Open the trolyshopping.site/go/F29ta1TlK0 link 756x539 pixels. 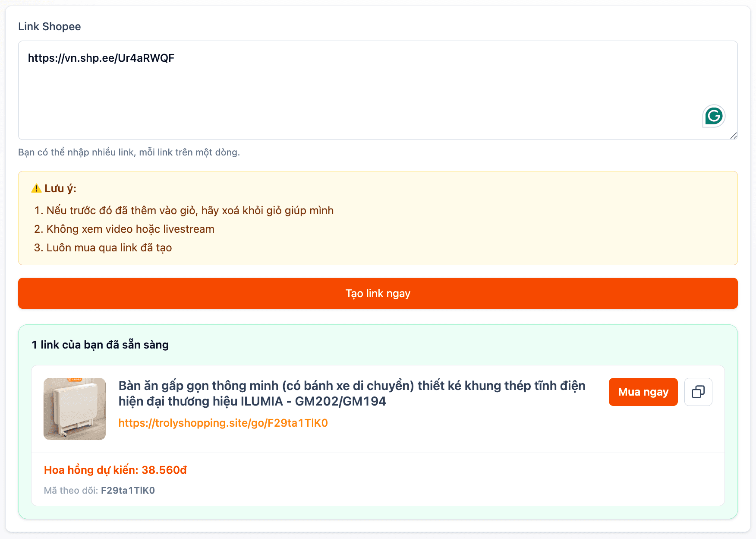[x=223, y=423]
